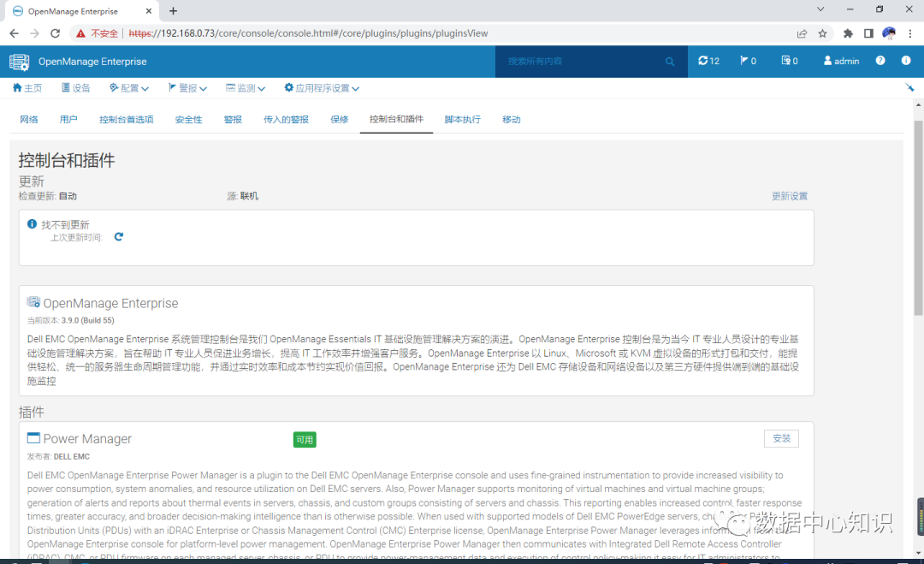Image resolution: width=924 pixels, height=564 pixels.
Task: Click the help question mark icon
Action: tap(880, 61)
